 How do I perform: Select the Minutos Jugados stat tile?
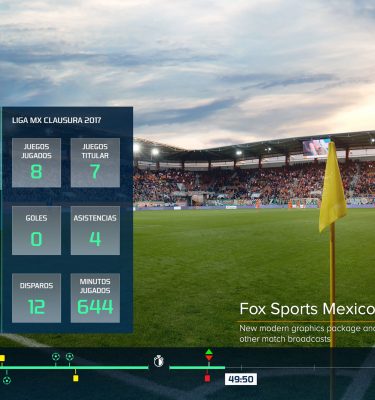coord(95,298)
